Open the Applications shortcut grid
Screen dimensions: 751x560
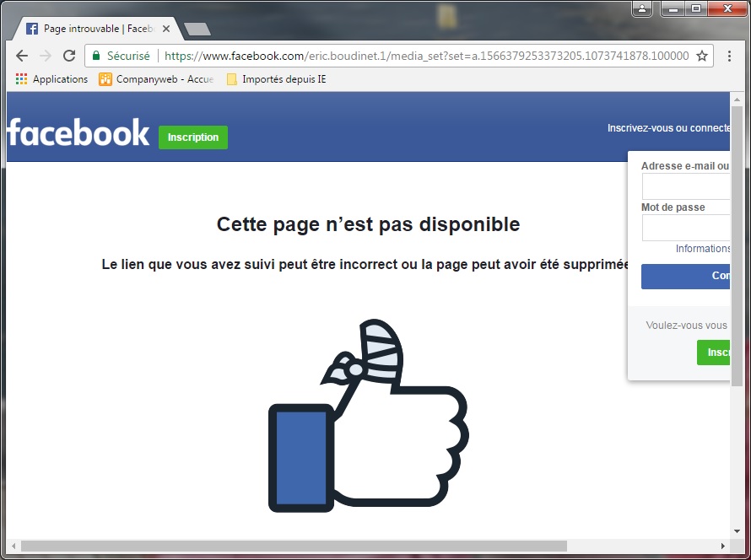51,79
